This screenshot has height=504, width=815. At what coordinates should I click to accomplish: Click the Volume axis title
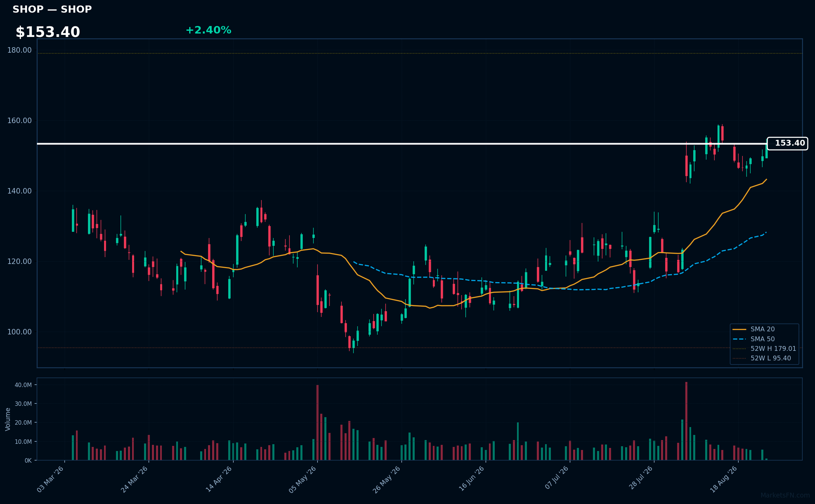pyautogui.click(x=8, y=419)
